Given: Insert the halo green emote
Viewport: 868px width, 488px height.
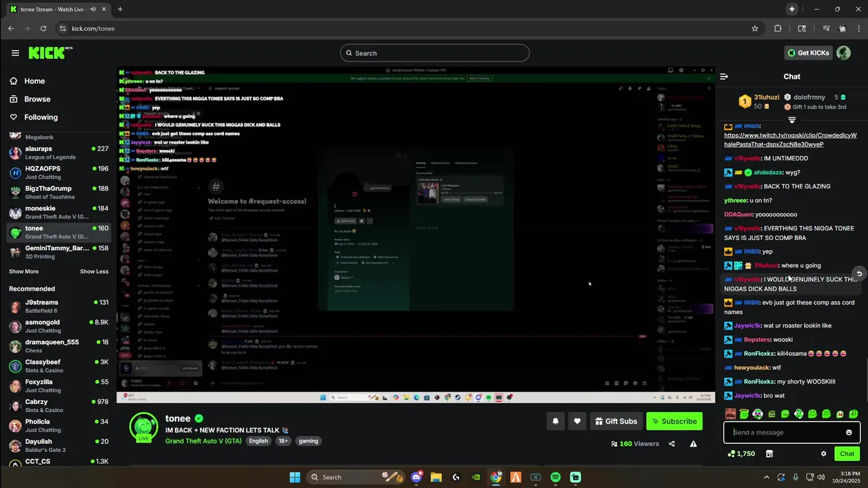Looking at the screenshot, I should tap(744, 413).
